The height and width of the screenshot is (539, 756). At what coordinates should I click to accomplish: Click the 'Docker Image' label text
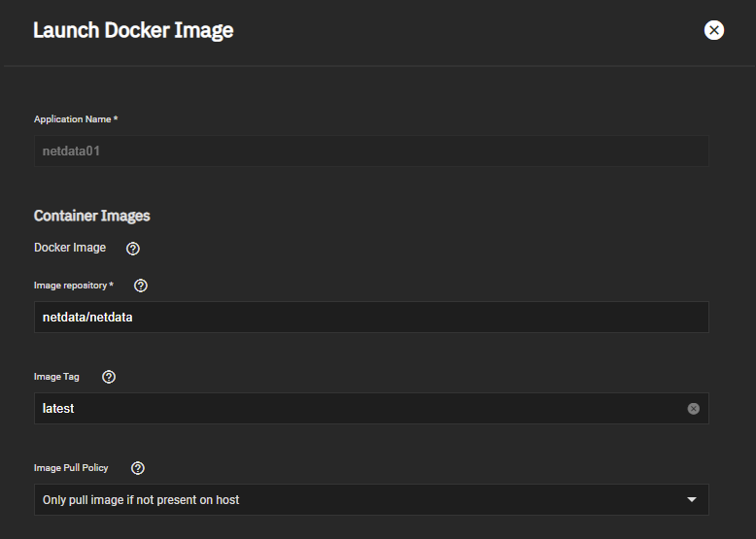(x=70, y=248)
